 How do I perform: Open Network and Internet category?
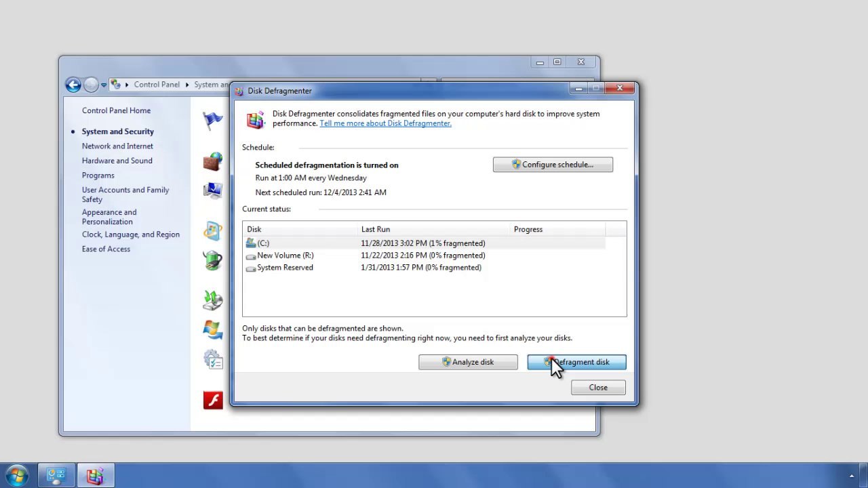click(x=117, y=146)
